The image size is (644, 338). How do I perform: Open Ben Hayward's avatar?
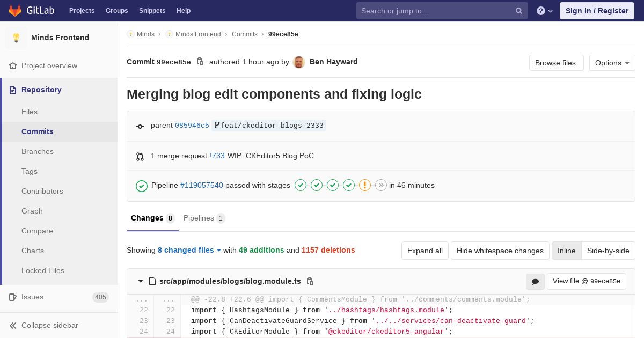coord(299,62)
